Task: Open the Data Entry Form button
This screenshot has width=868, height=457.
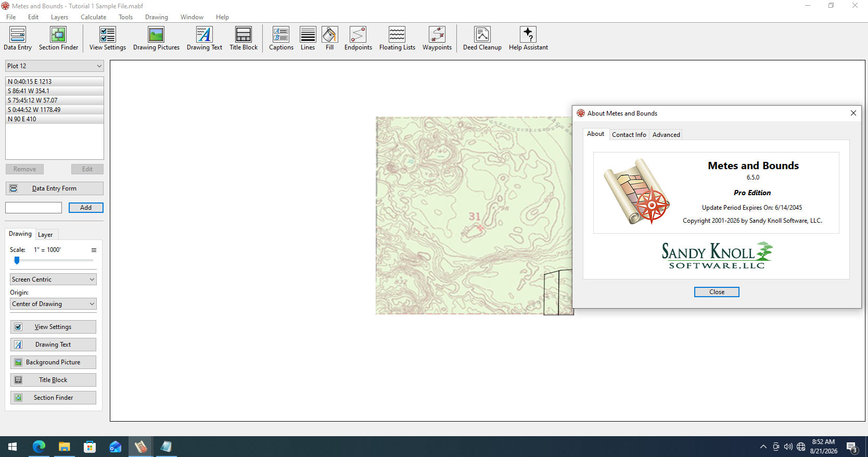Action: (x=55, y=188)
